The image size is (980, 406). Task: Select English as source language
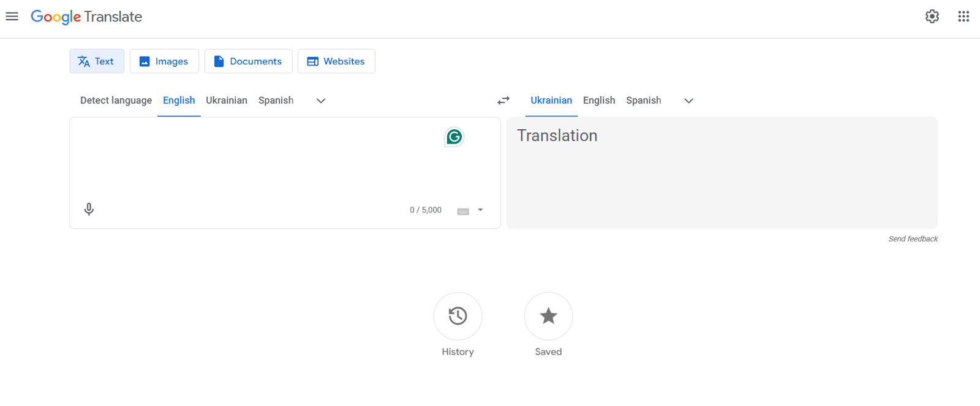179,100
